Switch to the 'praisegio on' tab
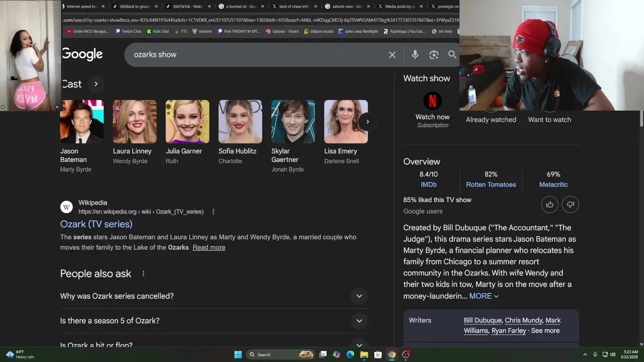Viewport: 644px width, 362px height. coord(444,7)
